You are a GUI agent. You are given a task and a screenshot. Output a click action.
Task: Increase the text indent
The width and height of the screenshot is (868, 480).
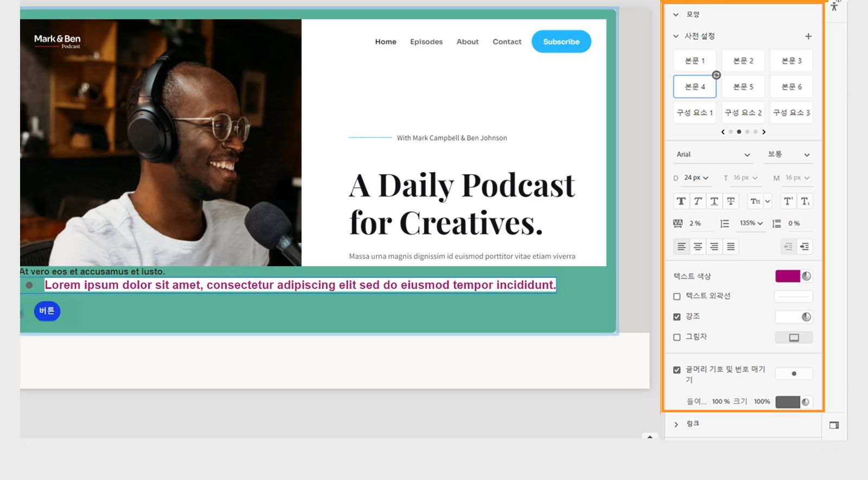click(805, 247)
